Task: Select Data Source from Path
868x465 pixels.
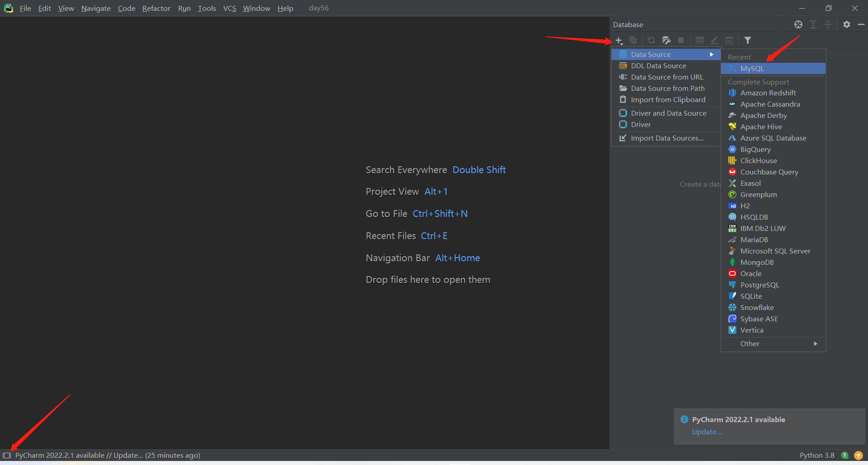Action: tap(666, 88)
